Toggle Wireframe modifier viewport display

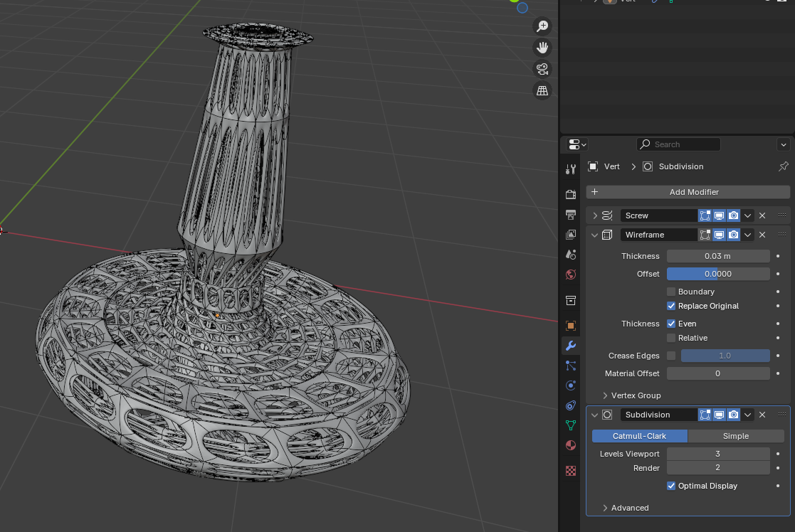tap(719, 235)
